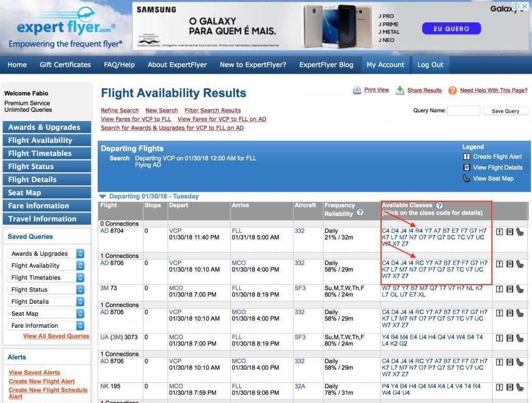Image resolution: width=532 pixels, height=403 pixels.
Task: Click the AD 8704 flight number link
Action: [x=112, y=231]
